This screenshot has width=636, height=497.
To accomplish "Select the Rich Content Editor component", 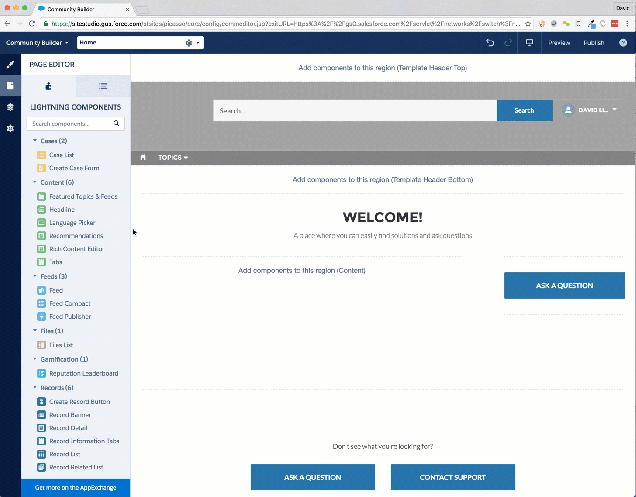I will click(x=78, y=248).
